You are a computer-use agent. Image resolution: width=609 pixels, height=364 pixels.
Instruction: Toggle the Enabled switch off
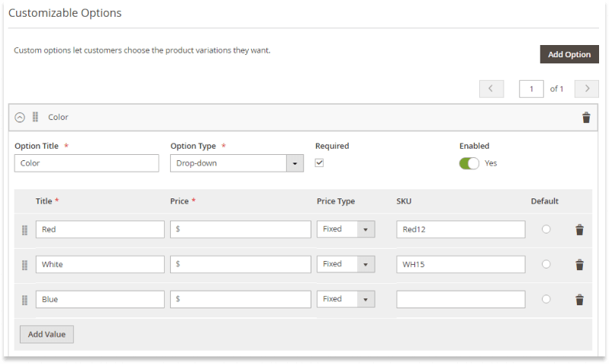click(x=469, y=163)
